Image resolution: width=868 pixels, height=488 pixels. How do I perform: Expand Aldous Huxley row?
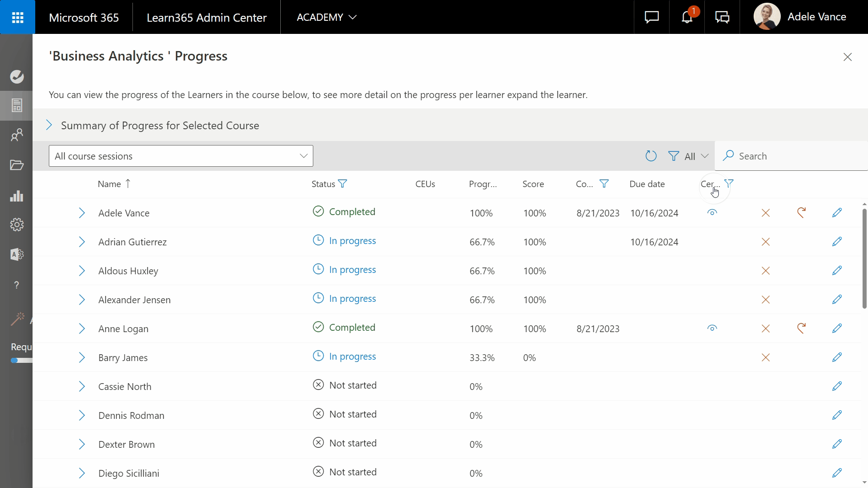[82, 271]
